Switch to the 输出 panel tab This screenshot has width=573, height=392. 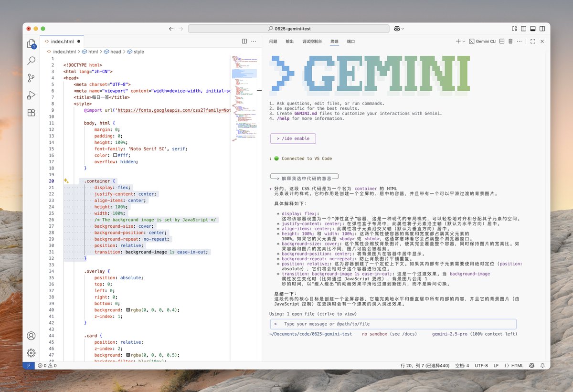290,42
